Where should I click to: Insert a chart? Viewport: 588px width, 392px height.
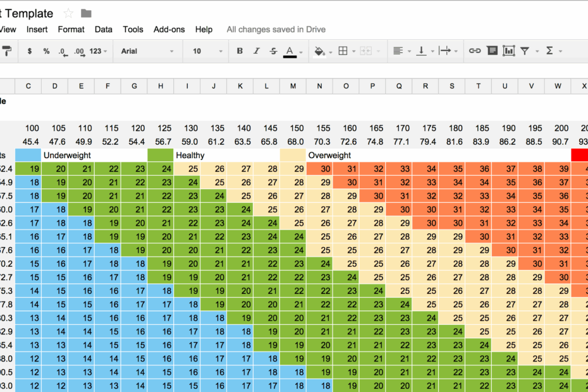(510, 51)
